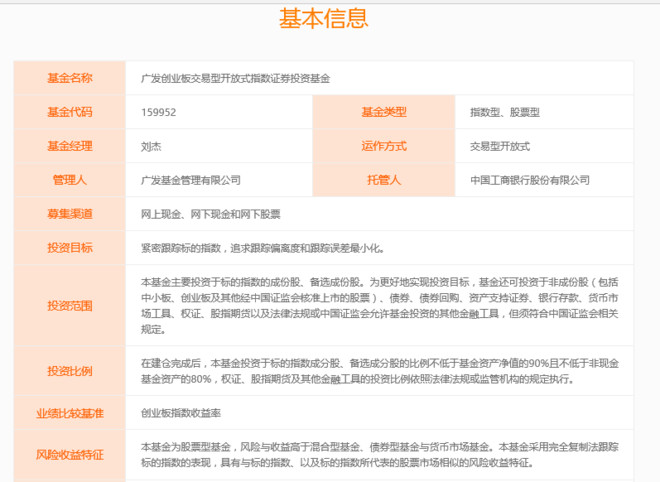Screen dimensions: 660x482
Task: Select the 投资目标 label cell
Action: coord(69,248)
